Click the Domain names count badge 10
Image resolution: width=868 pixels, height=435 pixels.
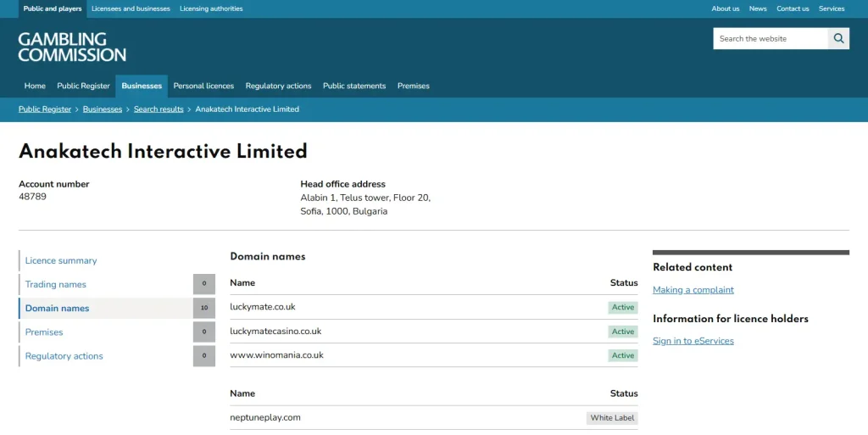pos(204,309)
